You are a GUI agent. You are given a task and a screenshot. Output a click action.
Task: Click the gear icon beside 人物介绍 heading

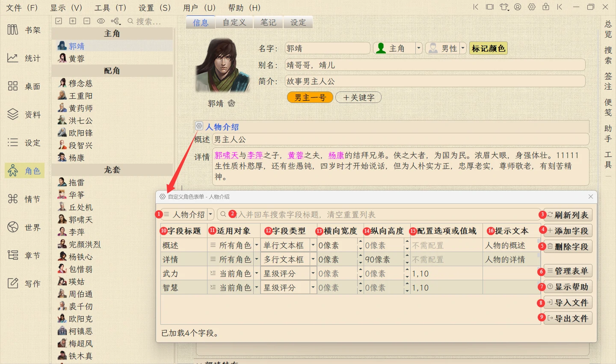pyautogui.click(x=199, y=126)
